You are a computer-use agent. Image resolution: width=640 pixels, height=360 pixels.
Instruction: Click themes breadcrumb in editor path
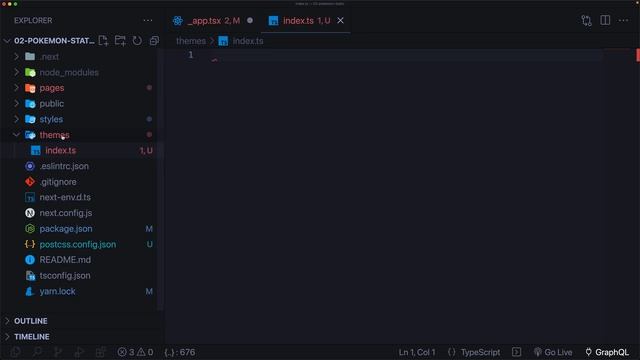(191, 41)
